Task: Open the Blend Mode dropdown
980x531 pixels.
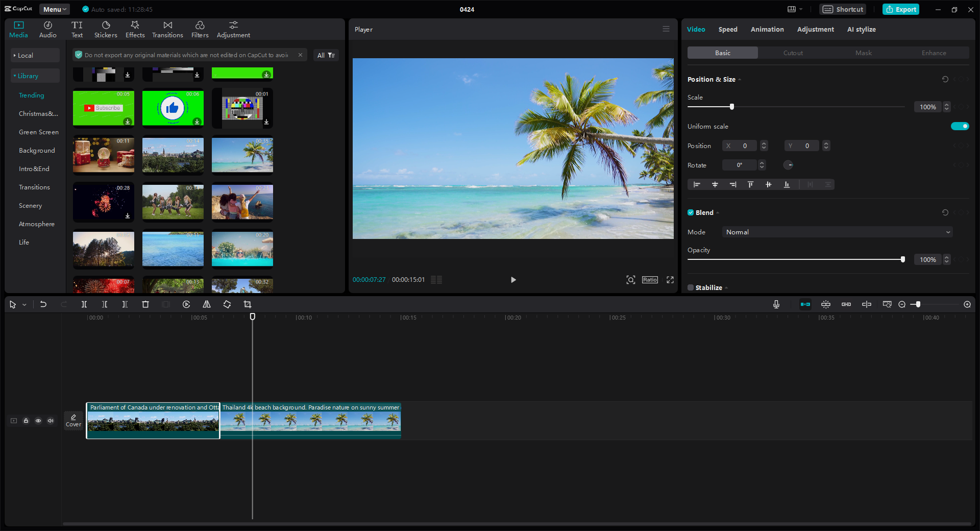Action: point(836,232)
